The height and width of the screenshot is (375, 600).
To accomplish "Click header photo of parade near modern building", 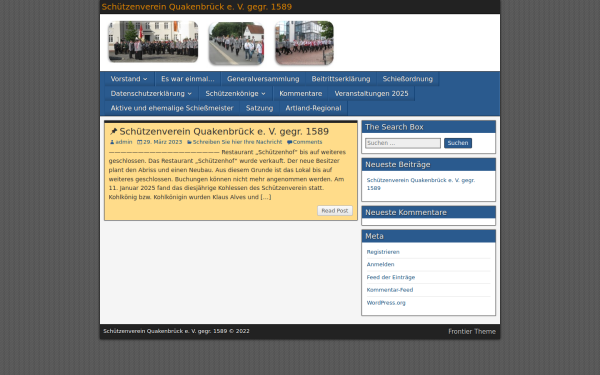I will pyautogui.click(x=304, y=43).
